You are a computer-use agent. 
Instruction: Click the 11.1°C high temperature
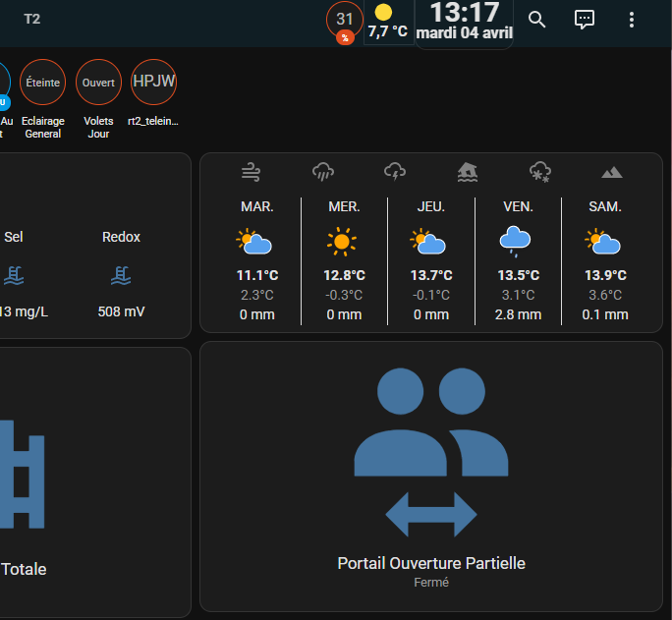(x=257, y=275)
